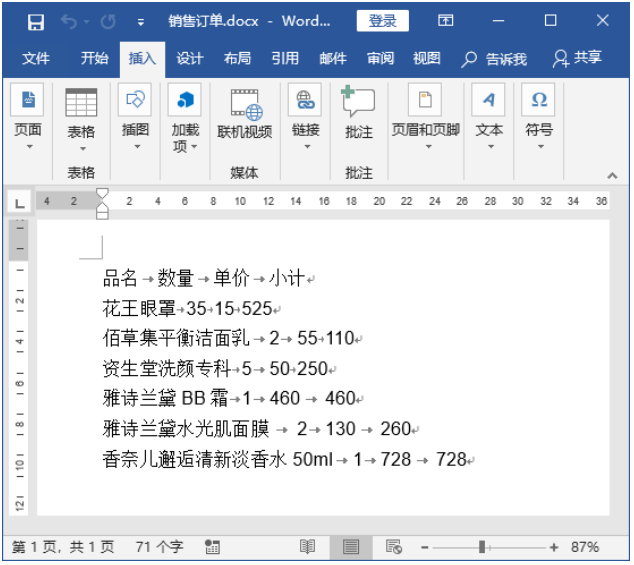Click the word count 71 个字
634x565 pixels.
click(x=159, y=547)
